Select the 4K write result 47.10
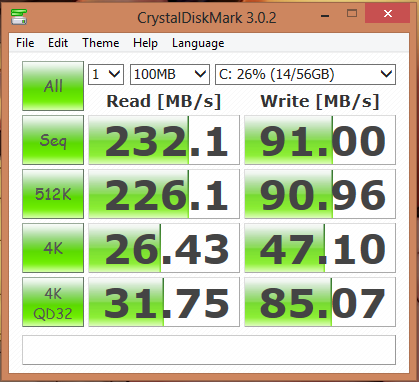 coord(320,248)
